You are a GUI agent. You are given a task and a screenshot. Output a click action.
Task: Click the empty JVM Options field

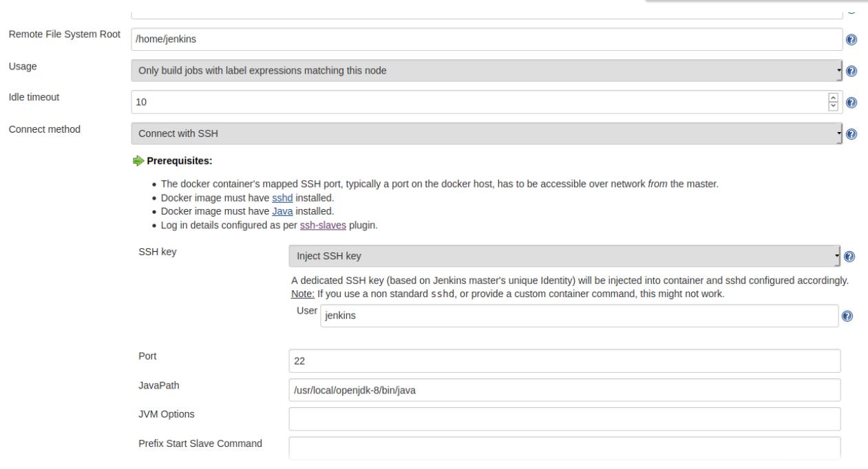(x=564, y=418)
